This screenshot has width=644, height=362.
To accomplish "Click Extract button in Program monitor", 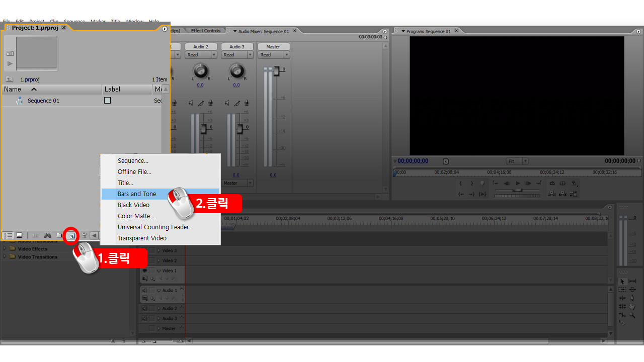I will [562, 194].
